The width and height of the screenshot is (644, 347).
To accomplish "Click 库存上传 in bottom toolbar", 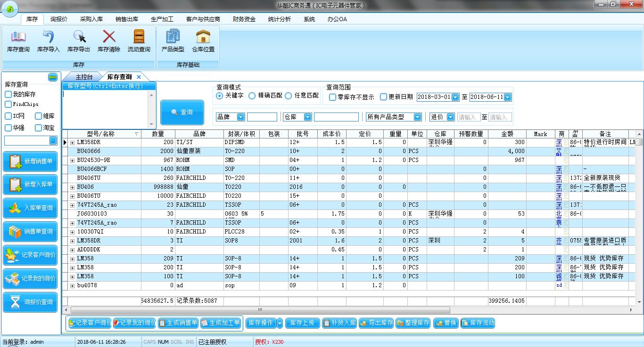I will click(302, 323).
